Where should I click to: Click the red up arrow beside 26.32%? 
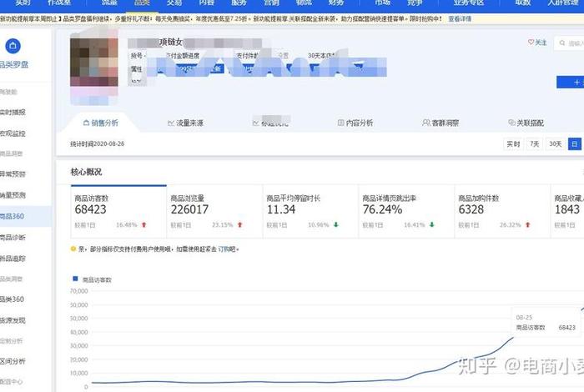click(x=528, y=225)
